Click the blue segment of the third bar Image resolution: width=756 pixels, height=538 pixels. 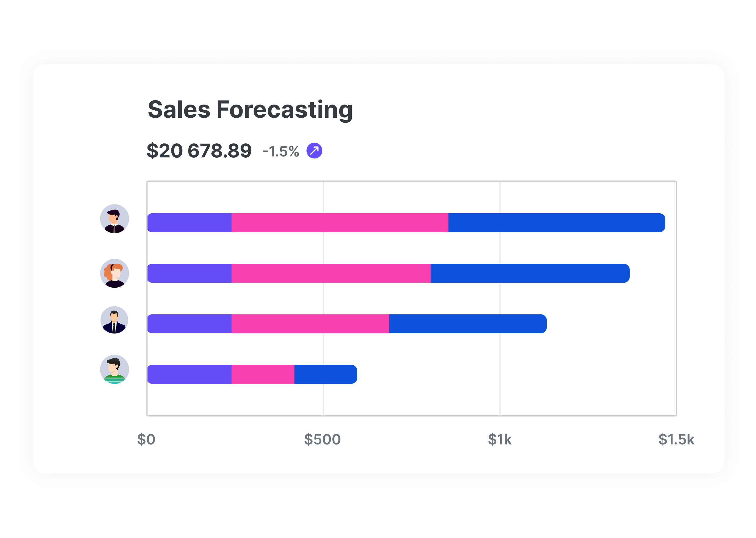[467, 324]
